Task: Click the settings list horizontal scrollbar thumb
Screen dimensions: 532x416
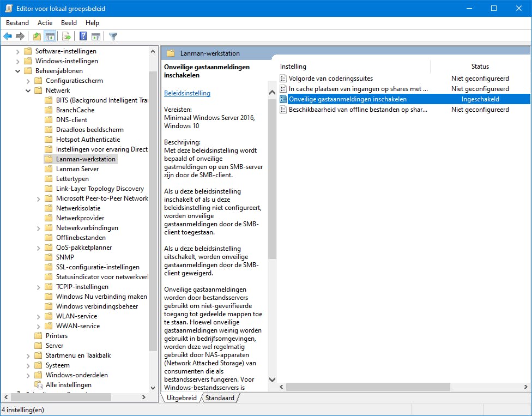Action: tap(368, 387)
